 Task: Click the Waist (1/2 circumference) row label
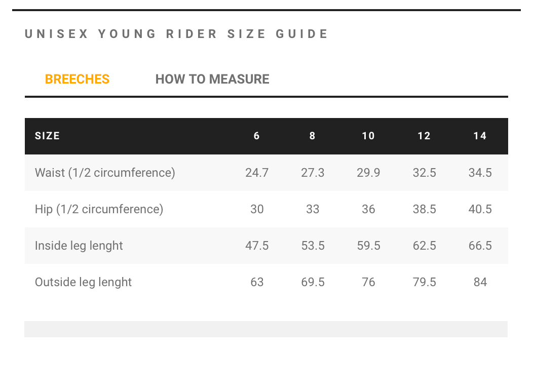coord(105,172)
